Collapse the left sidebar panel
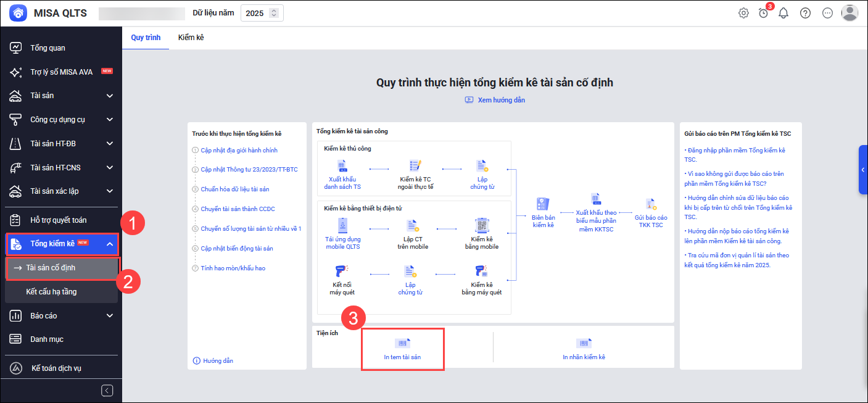Viewport: 868px width, 403px height. click(107, 390)
